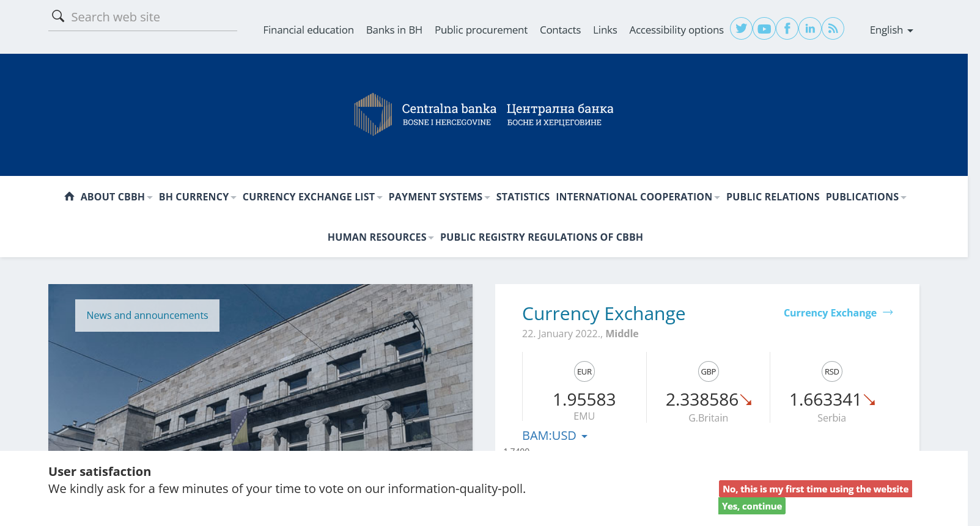Expand the Currency Exchange List menu
Image resolution: width=980 pixels, height=526 pixels.
tap(312, 197)
